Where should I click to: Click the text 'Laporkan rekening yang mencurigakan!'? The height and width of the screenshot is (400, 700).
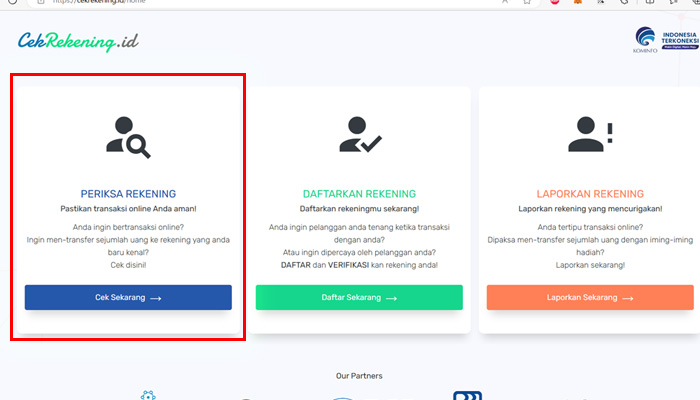(x=590, y=208)
